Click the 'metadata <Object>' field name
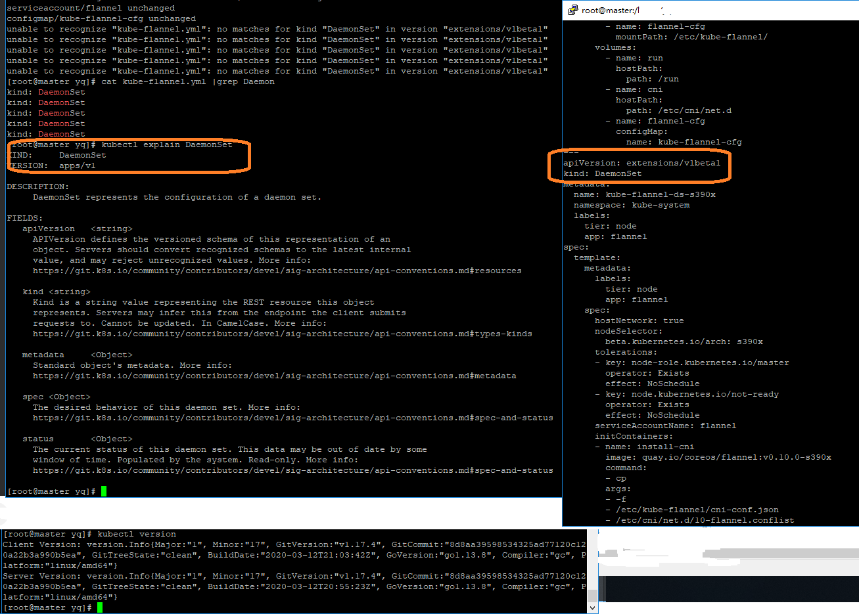This screenshot has width=859, height=616. 78,355
